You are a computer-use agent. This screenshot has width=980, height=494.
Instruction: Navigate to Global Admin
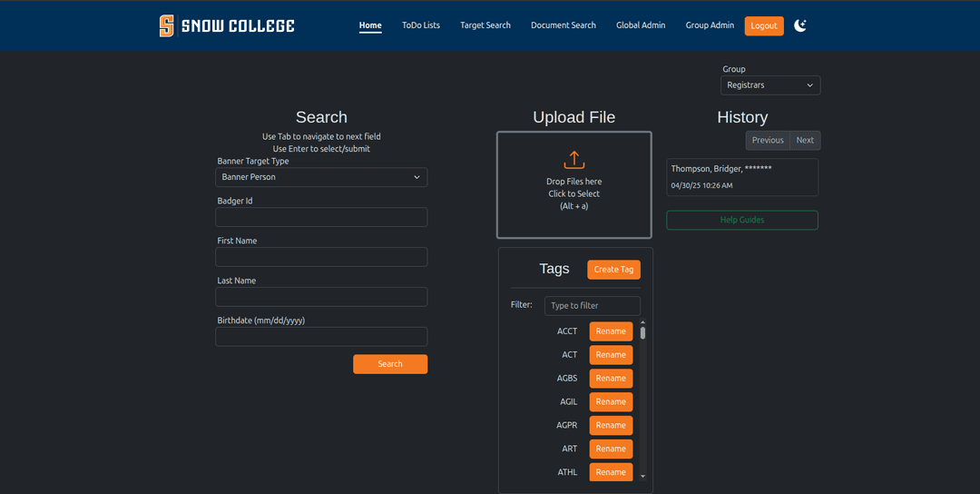tap(641, 25)
